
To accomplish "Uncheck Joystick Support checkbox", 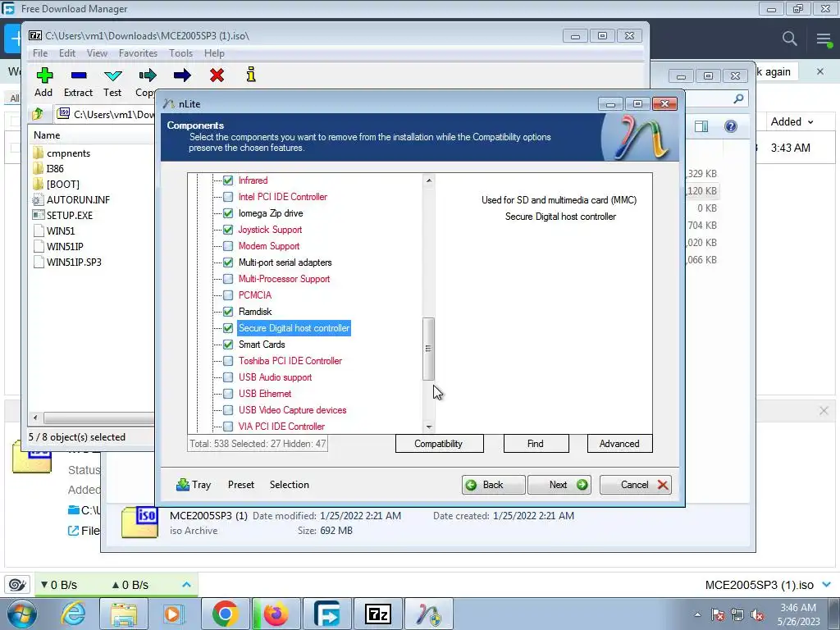I will click(x=228, y=230).
